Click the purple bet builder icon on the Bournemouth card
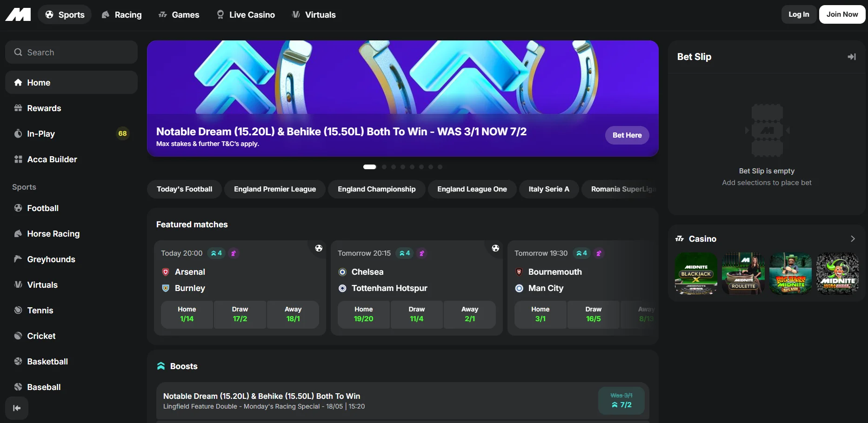Viewport: 868px width, 423px height. pos(599,253)
